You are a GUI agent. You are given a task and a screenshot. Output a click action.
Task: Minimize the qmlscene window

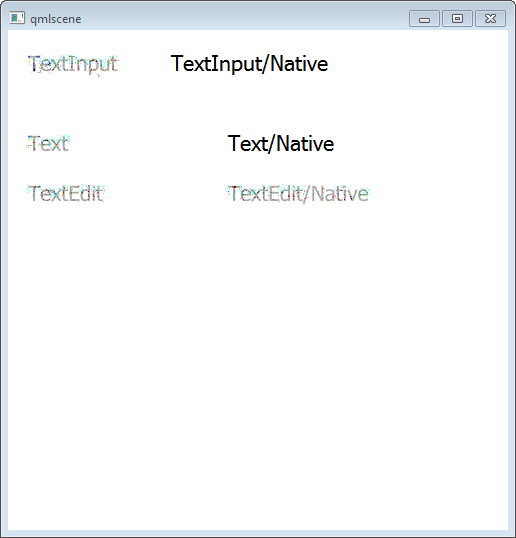(x=424, y=19)
